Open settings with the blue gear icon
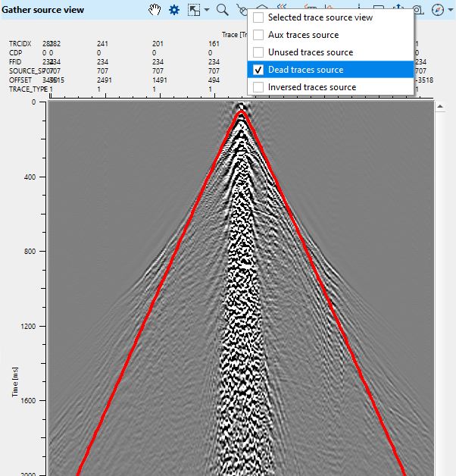 (174, 10)
